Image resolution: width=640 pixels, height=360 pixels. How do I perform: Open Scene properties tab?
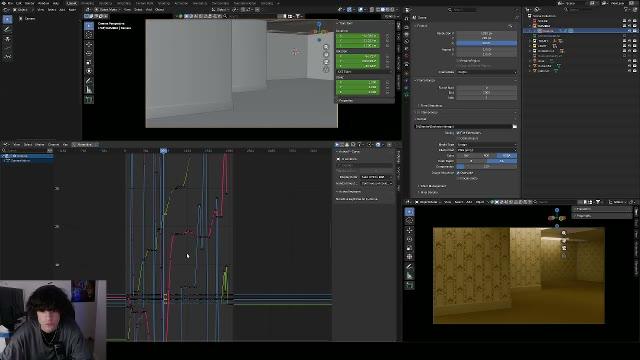click(x=407, y=49)
